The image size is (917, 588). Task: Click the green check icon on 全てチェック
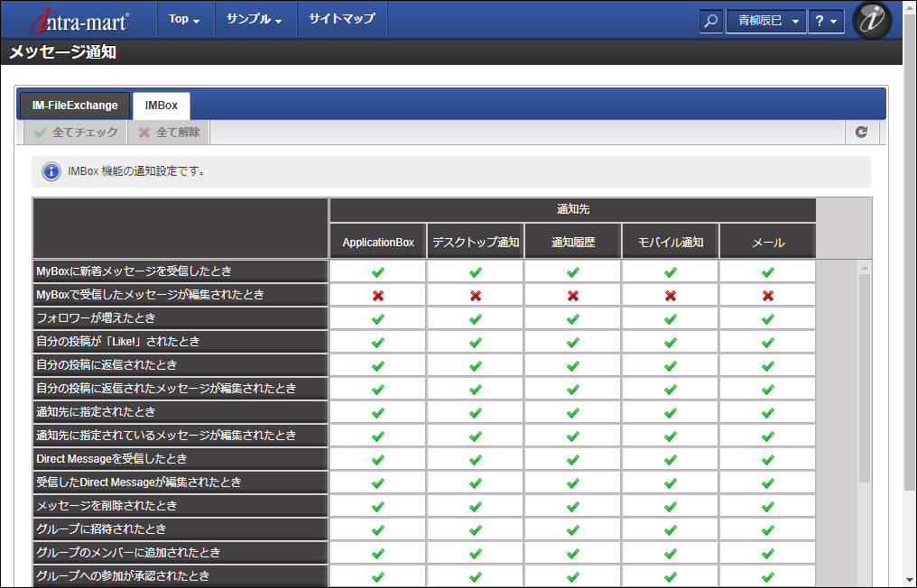pos(41,133)
